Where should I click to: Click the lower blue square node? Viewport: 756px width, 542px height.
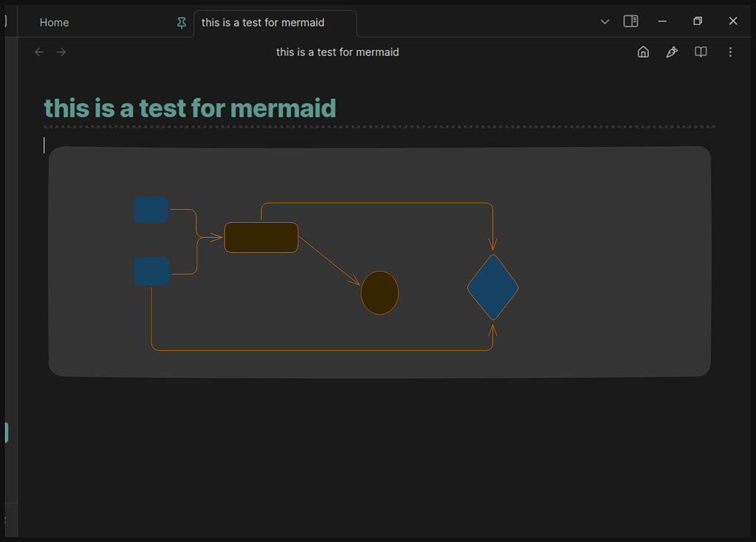(x=151, y=271)
